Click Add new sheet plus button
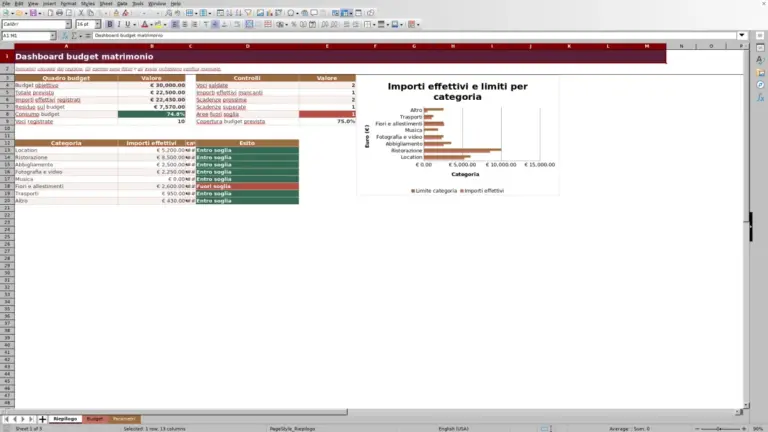This screenshot has width=768, height=432. click(x=42, y=419)
